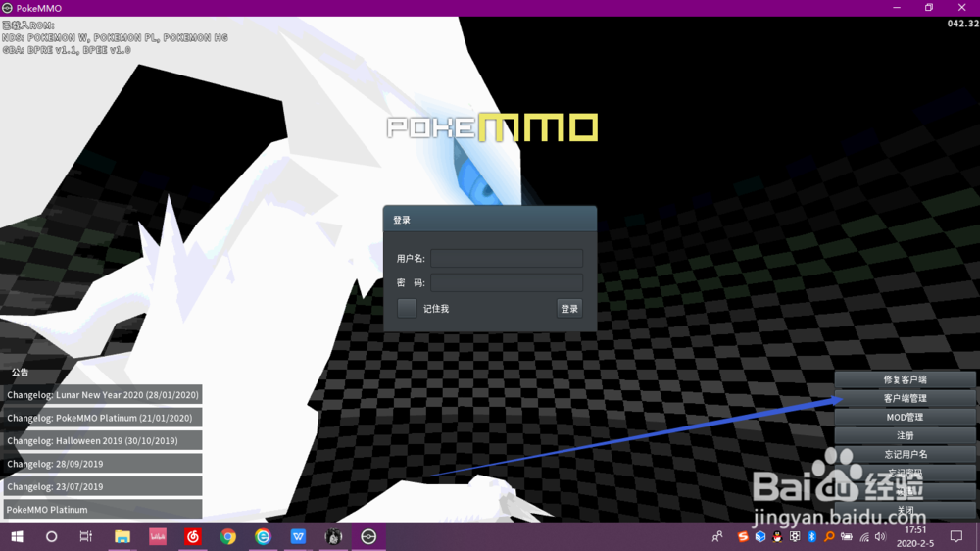Click the blue cube tray icon
Viewport: 980px width, 551px height.
coord(760,536)
